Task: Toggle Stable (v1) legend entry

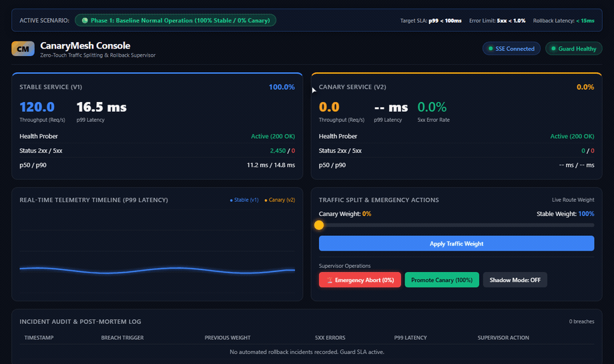Action: click(244, 200)
